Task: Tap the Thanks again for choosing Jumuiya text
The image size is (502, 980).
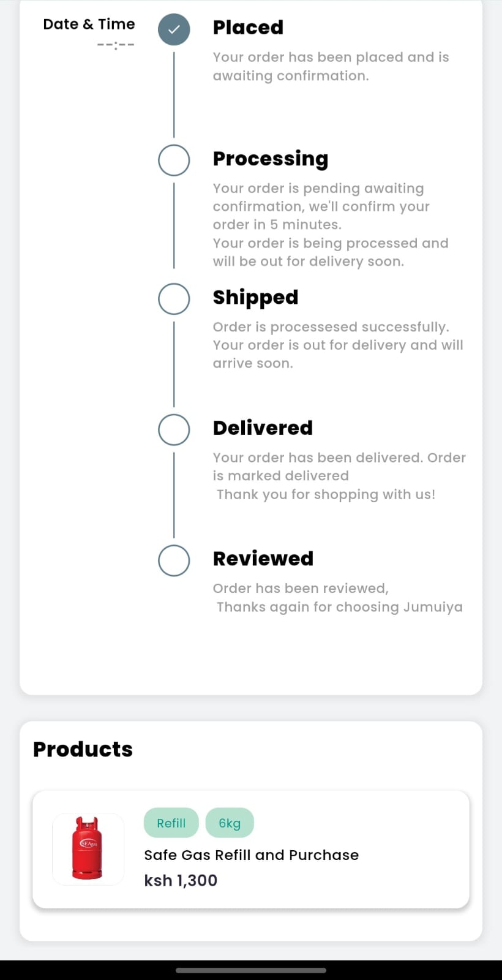Action: coord(339,607)
